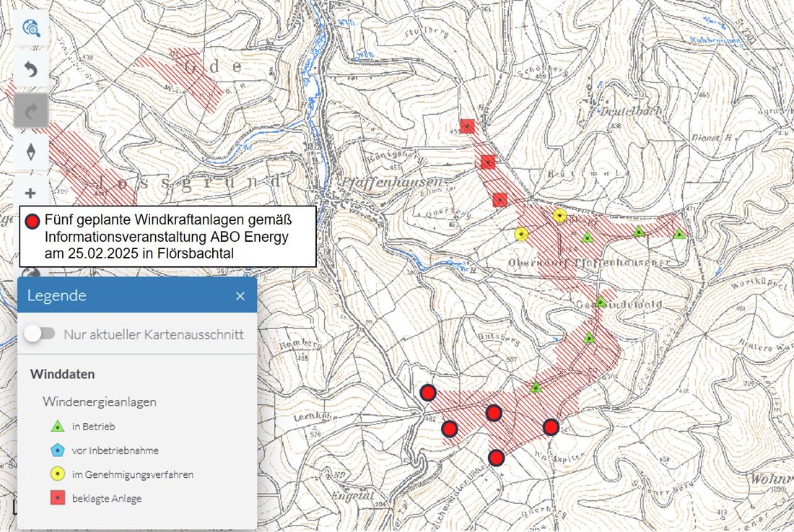Screen dimensions: 794x532
Task: Reset map orientation with compass icon
Action: point(31,152)
